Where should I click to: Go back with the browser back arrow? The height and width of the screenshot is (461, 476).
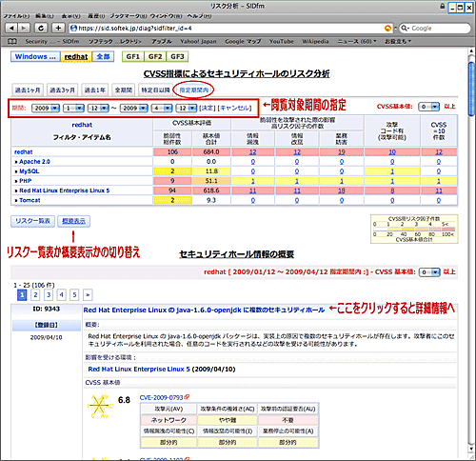[x=11, y=29]
